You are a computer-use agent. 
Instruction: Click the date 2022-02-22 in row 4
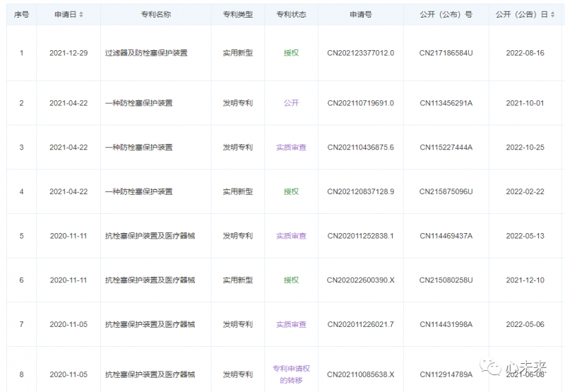tap(525, 191)
